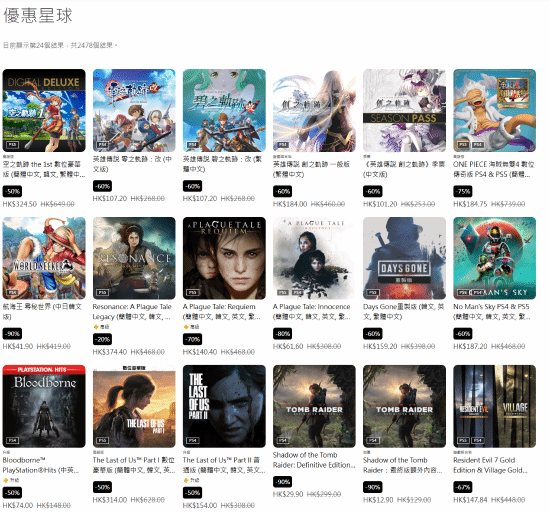Click the PS Plus icon under Bloodborne title
Viewport: 550px width, 512px height.
click(x=6, y=480)
